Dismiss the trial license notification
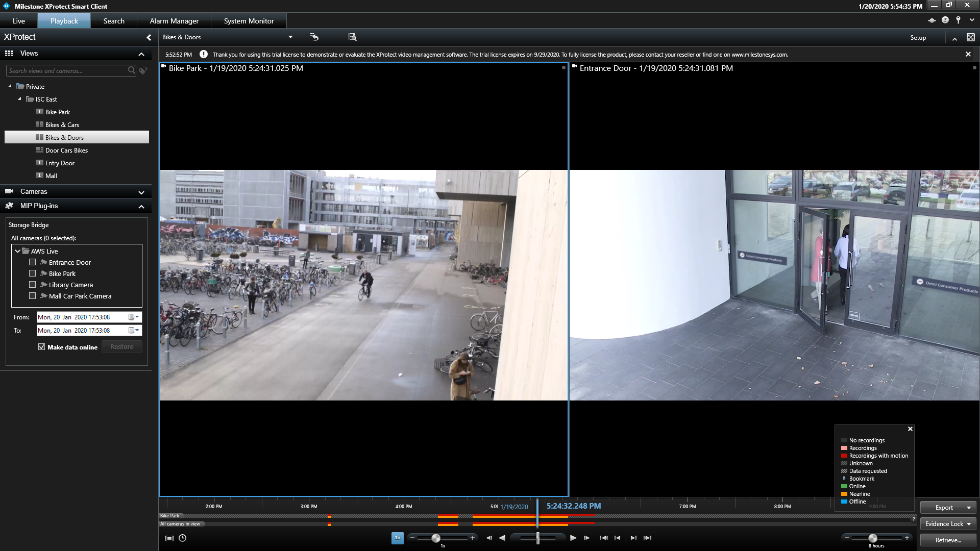The width and height of the screenshot is (980, 551). [968, 54]
